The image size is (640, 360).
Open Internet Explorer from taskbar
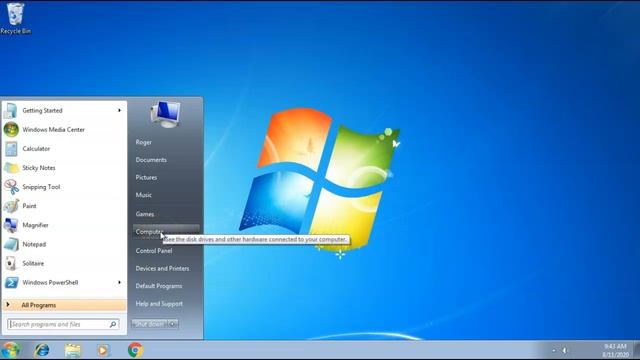click(42, 350)
